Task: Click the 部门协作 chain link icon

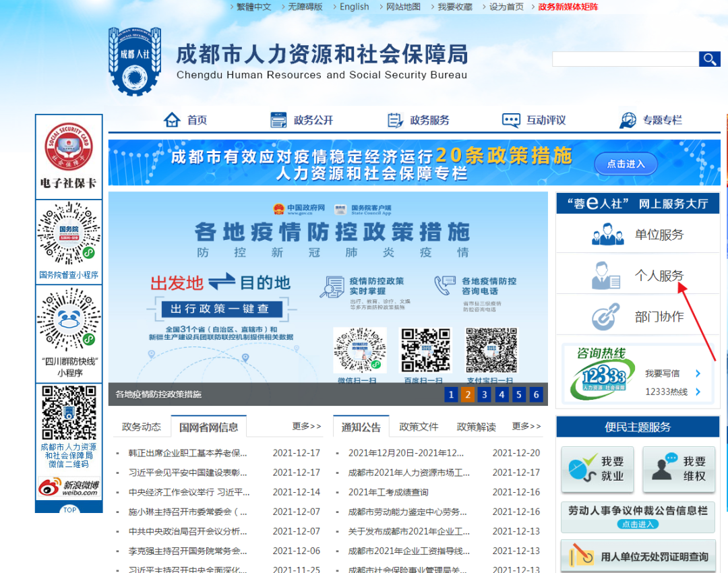Action: pos(605,317)
